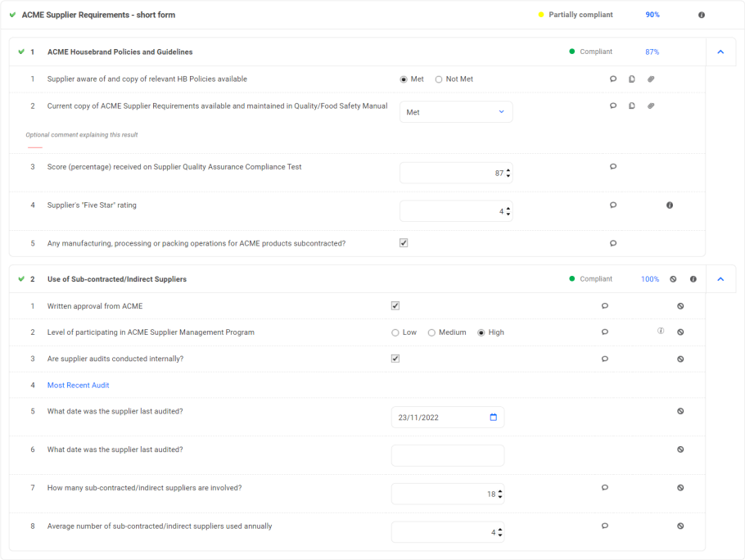
Task: Toggle the subcontracted operations checkbox
Action: (x=404, y=243)
